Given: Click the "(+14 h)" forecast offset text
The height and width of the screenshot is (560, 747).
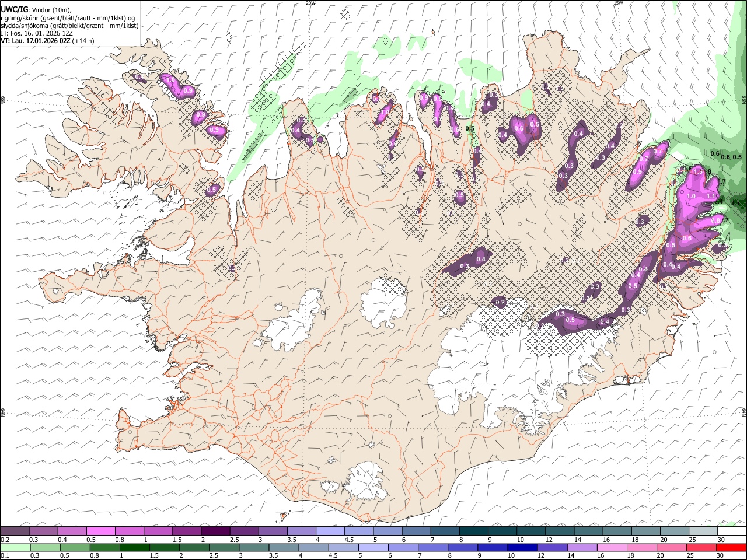Looking at the screenshot, I should (83, 41).
